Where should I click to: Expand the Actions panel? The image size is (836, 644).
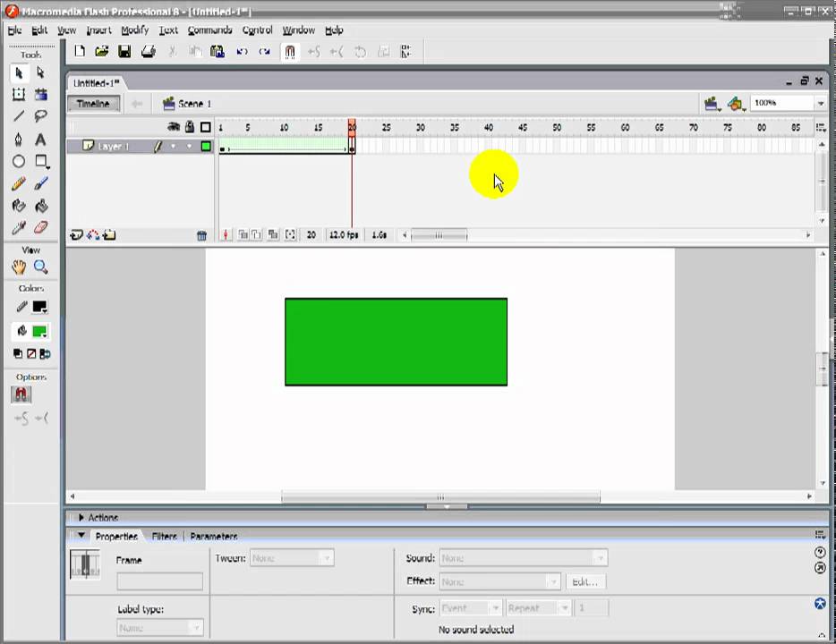81,518
